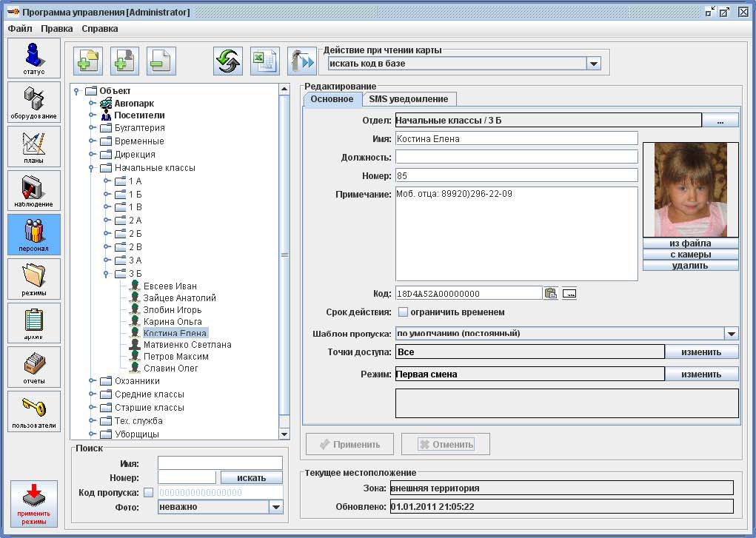756x538 pixels.
Task: Click the искать search button
Action: (x=251, y=478)
